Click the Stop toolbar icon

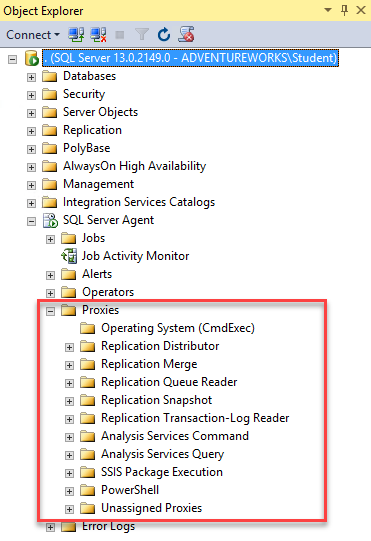pyautogui.click(x=120, y=35)
